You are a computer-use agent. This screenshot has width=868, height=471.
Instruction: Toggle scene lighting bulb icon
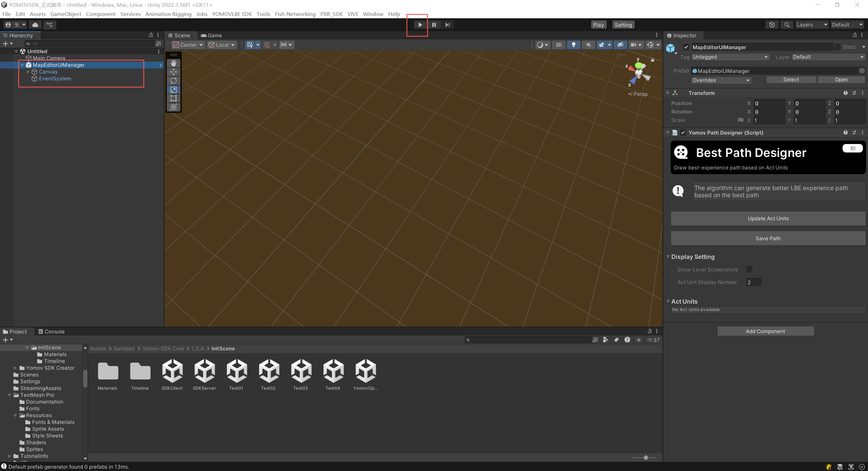pyautogui.click(x=573, y=45)
